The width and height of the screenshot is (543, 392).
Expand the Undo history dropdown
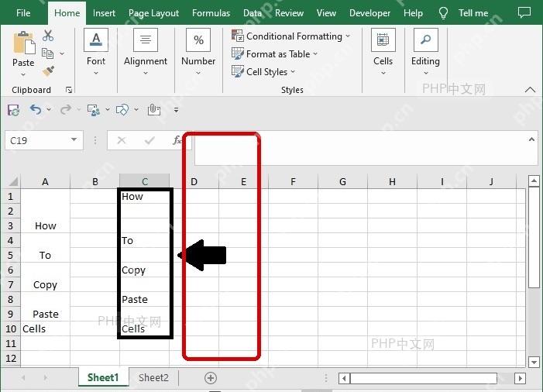(49, 109)
